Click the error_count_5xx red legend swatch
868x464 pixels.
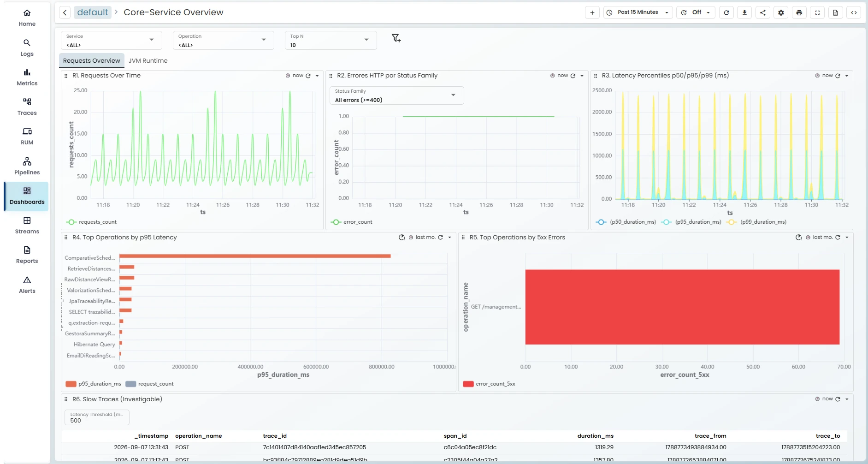point(468,384)
